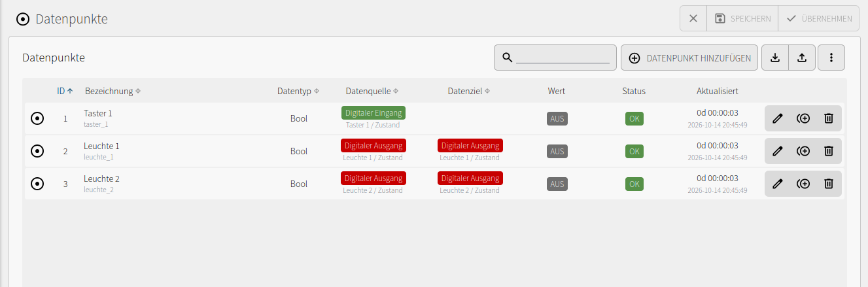
Task: Click the Bool datatype in Leuchte 2 row
Action: 299,184
